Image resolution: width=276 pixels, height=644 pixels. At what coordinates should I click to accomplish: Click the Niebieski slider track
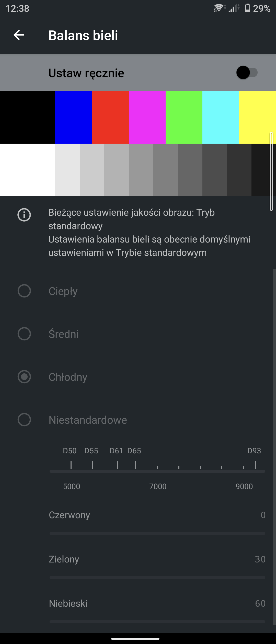(x=157, y=622)
